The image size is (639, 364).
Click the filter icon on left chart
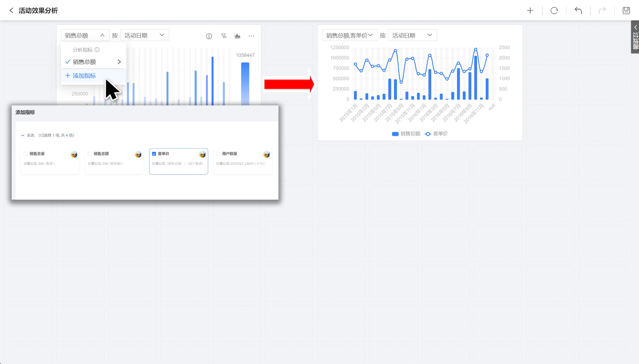tap(224, 36)
